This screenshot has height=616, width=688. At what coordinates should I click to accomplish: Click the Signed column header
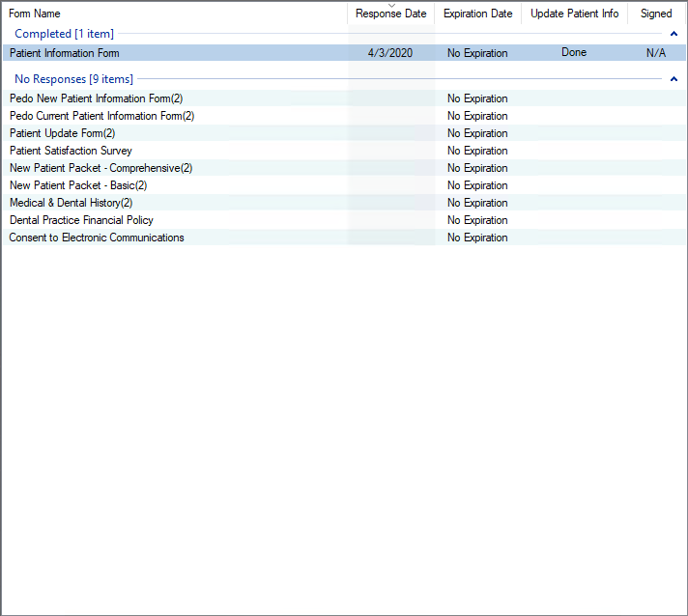point(656,14)
